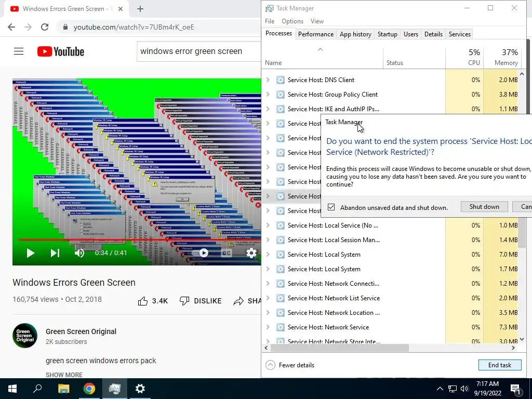Switch to the Services tab
Image resolution: width=532 pixels, height=399 pixels.
(x=460, y=34)
